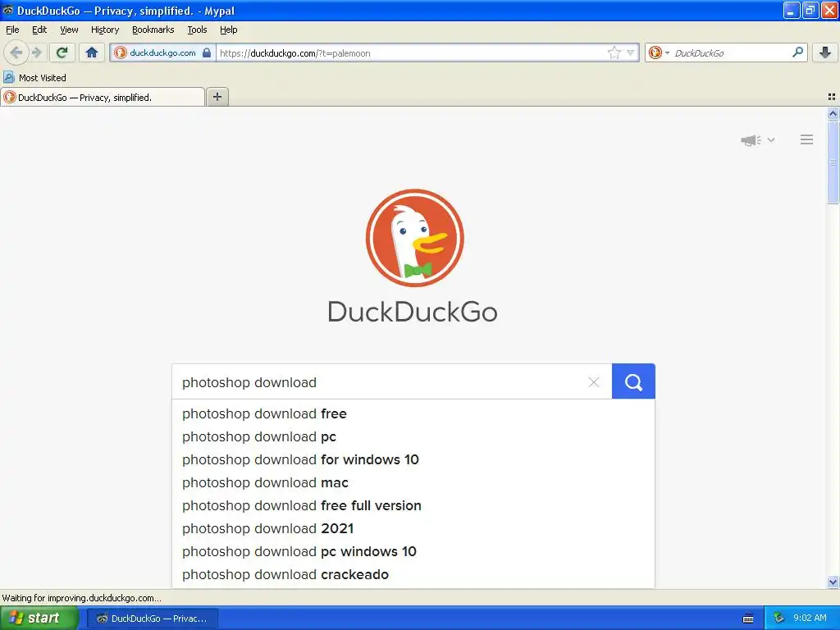The width and height of the screenshot is (840, 630).
Task: Click the page scrollbar up arrow
Action: [x=833, y=113]
